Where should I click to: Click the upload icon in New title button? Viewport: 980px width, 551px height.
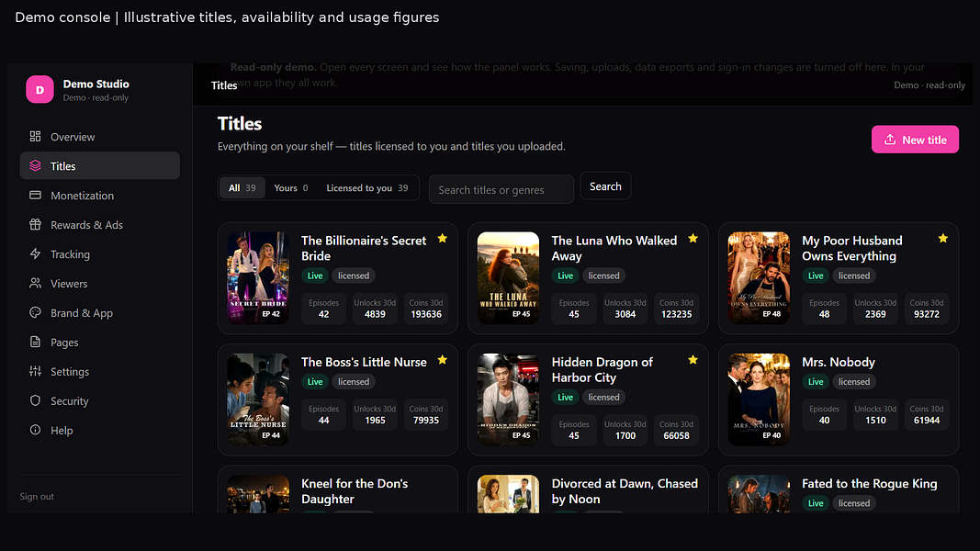coord(890,140)
